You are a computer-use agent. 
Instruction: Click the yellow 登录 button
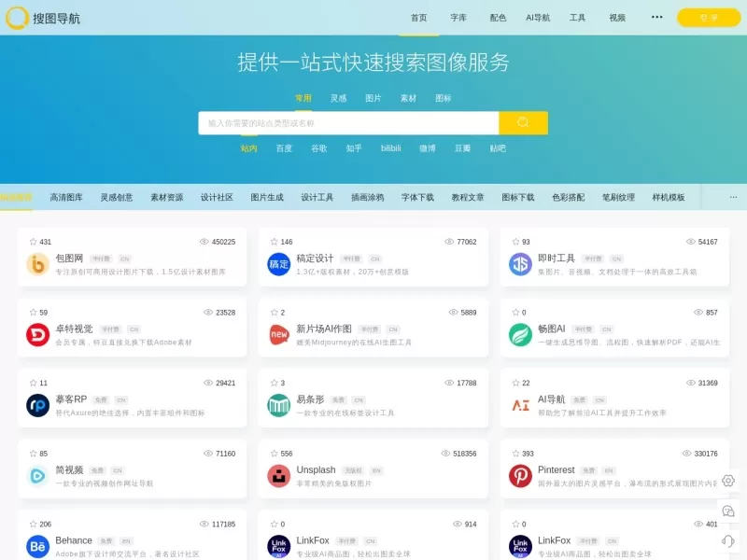(711, 17)
